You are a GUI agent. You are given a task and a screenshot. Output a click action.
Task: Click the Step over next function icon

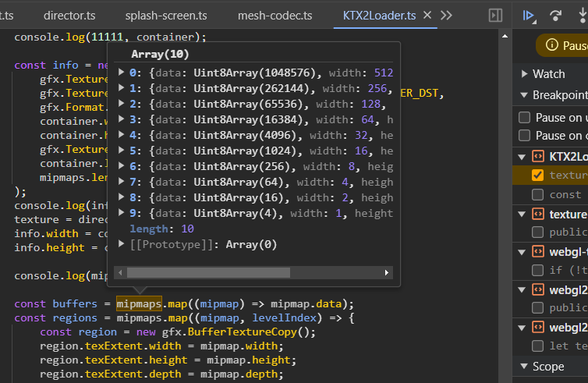tap(556, 15)
